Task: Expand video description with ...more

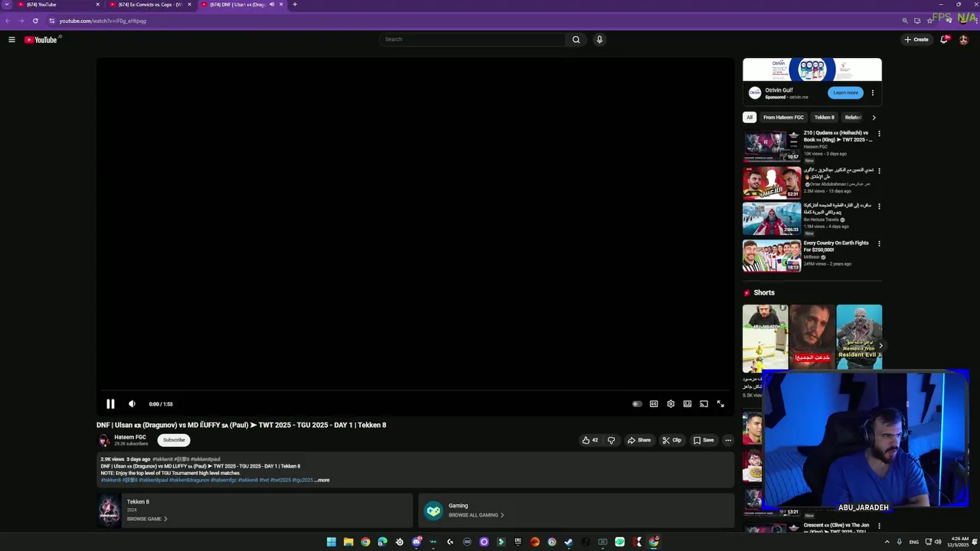Action: click(322, 481)
